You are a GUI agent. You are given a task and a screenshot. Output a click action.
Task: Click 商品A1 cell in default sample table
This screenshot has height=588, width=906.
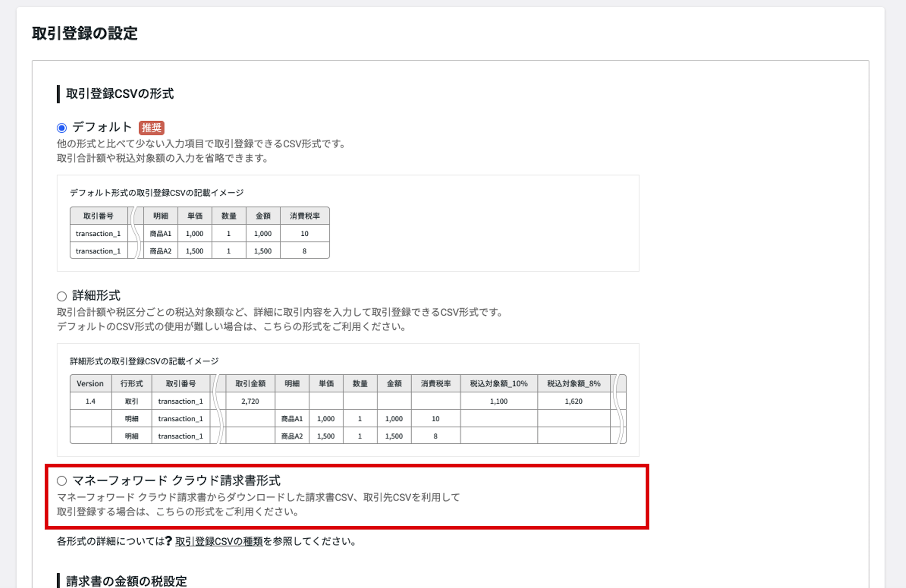click(x=161, y=234)
